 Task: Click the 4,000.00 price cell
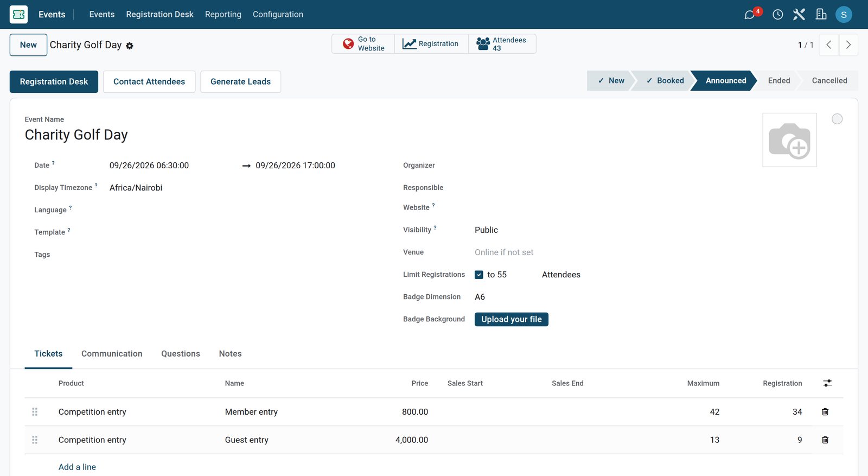coord(412,440)
